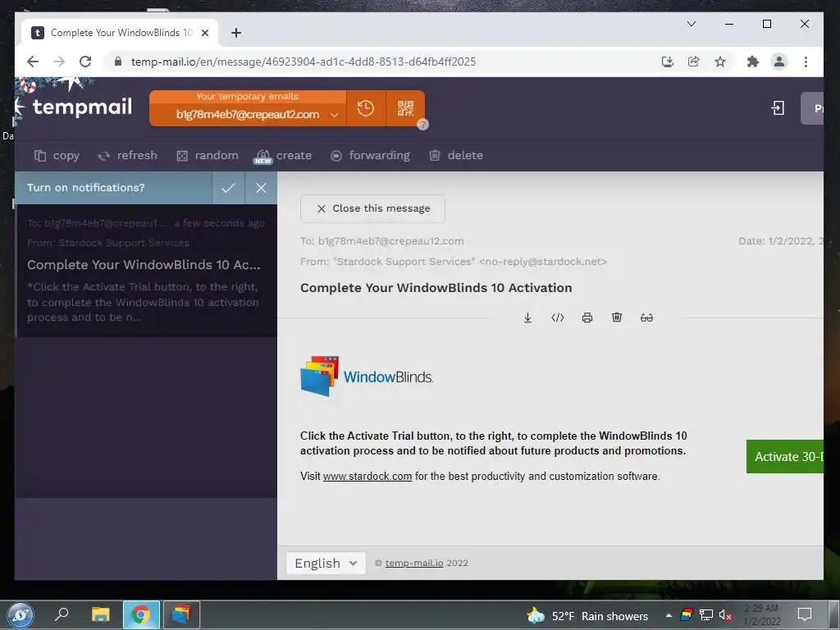Accept notifications with the checkmark
840x630 pixels.
click(x=228, y=188)
